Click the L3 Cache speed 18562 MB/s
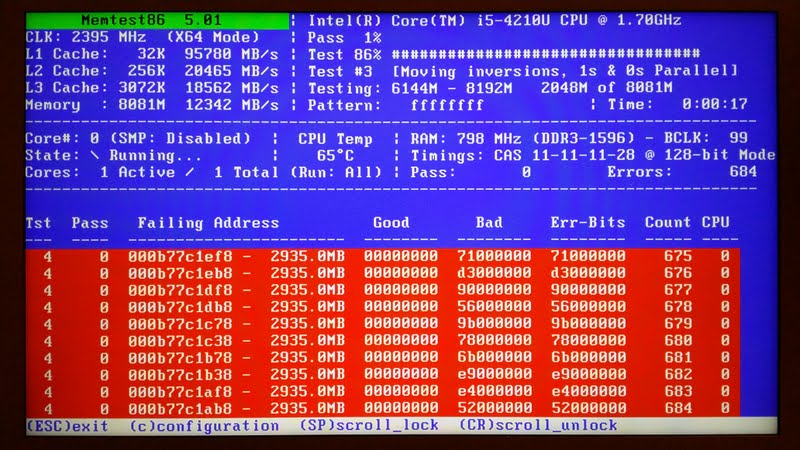 [x=232, y=88]
